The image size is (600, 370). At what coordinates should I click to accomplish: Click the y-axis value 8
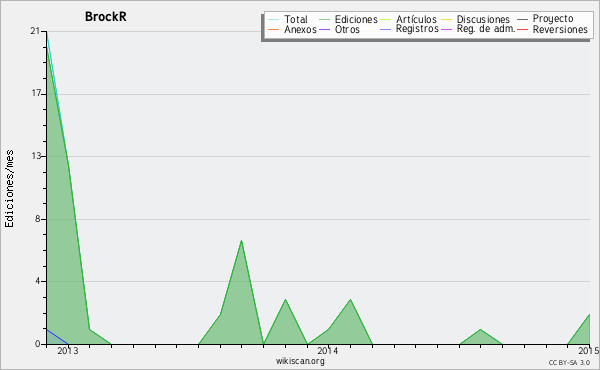coord(38,219)
